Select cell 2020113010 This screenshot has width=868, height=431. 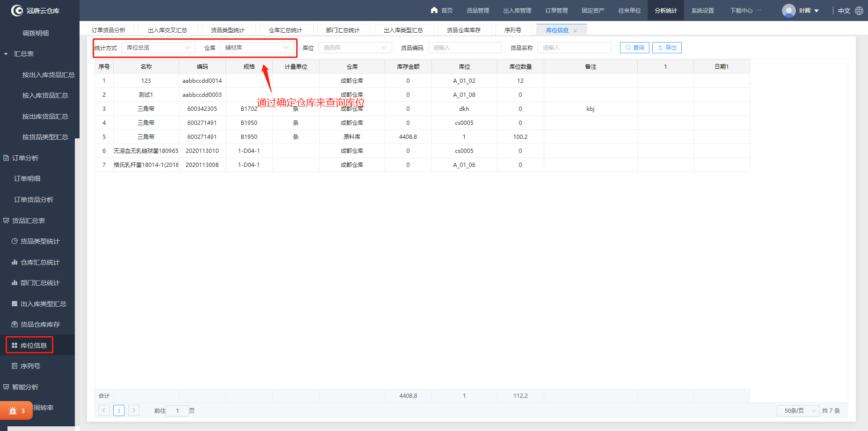pyautogui.click(x=202, y=151)
